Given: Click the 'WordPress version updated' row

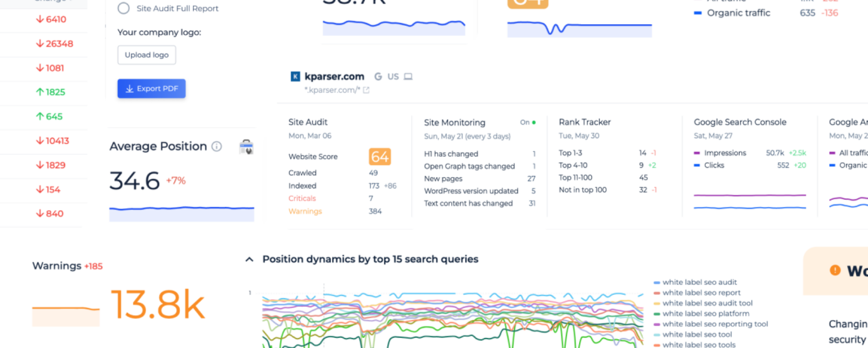Looking at the screenshot, I should click(x=480, y=191).
